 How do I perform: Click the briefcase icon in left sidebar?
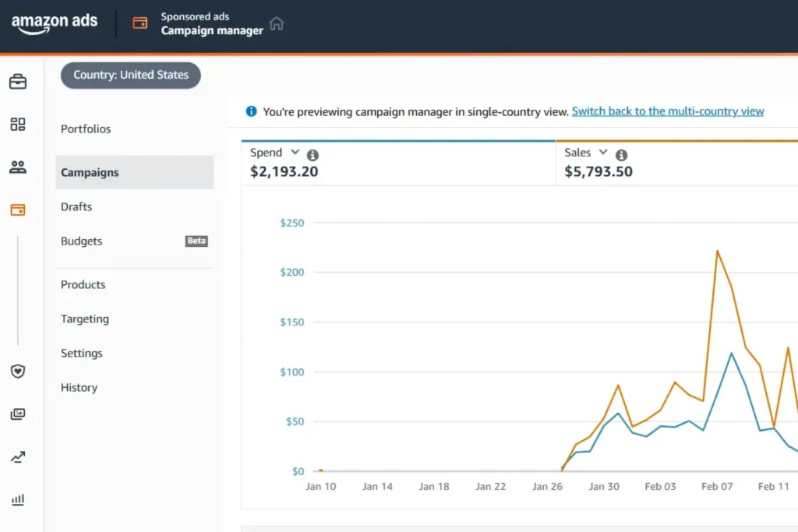click(18, 82)
